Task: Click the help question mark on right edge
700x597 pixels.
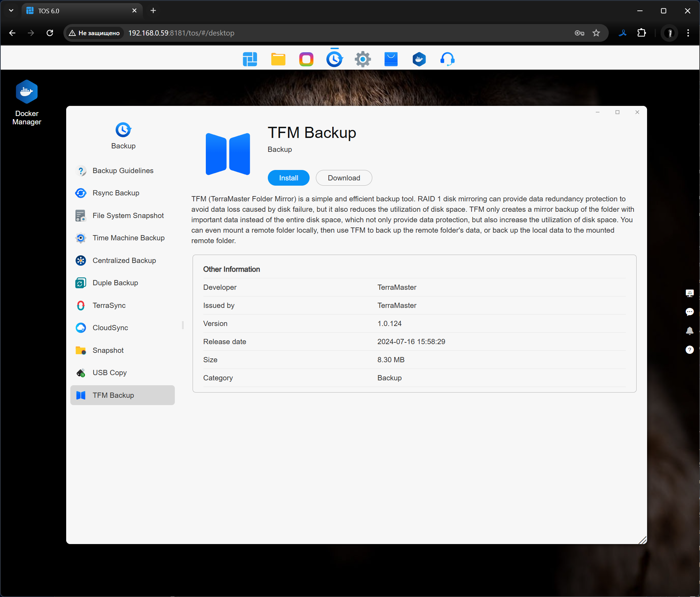Action: [689, 349]
